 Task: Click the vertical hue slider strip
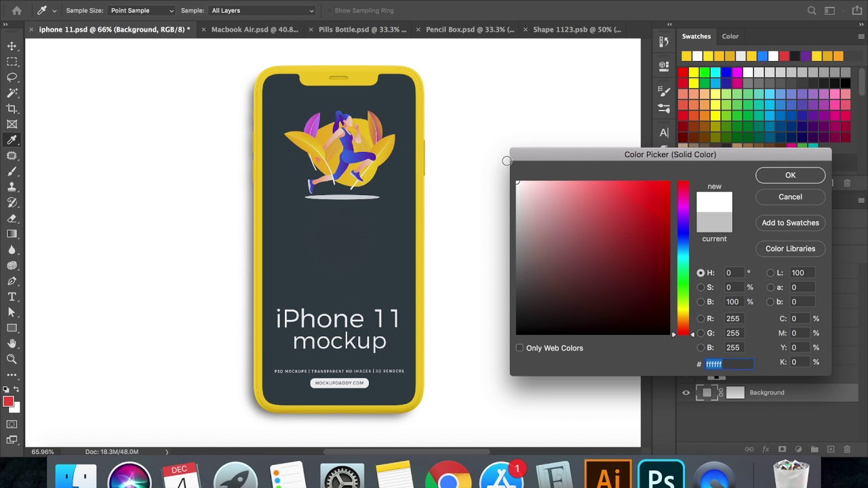point(683,258)
